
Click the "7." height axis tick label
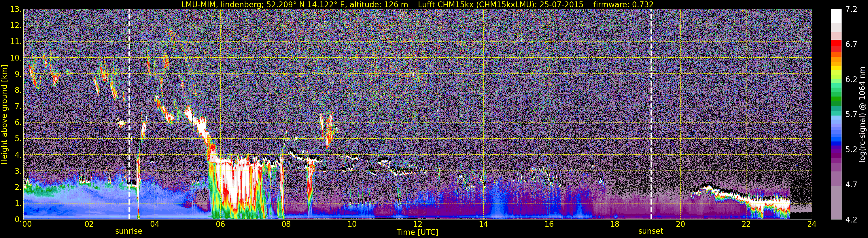coord(18,106)
